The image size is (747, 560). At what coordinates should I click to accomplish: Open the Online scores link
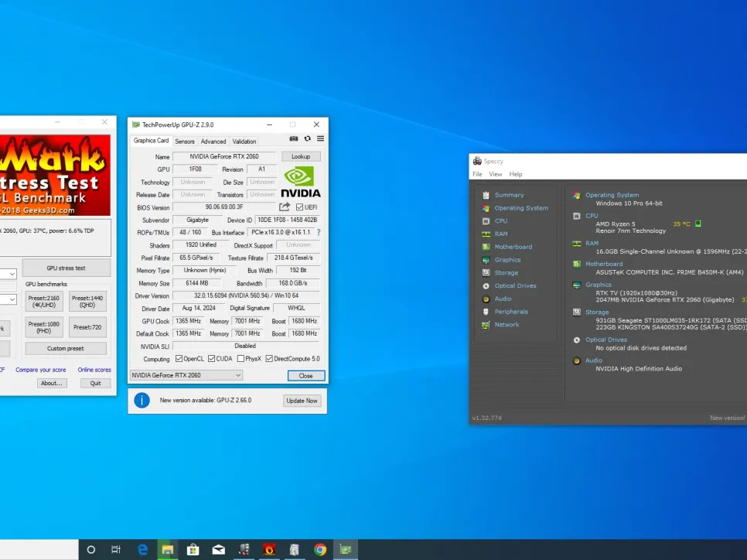(94, 370)
